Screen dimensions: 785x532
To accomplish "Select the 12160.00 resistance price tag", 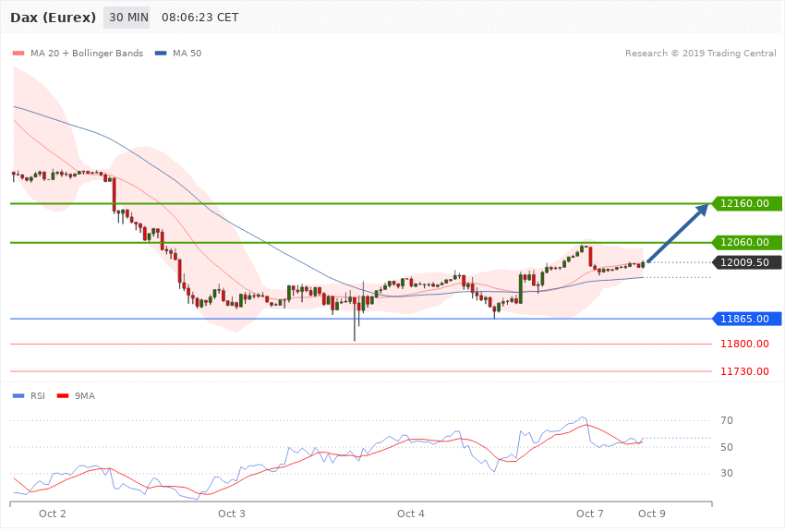I will (x=746, y=203).
